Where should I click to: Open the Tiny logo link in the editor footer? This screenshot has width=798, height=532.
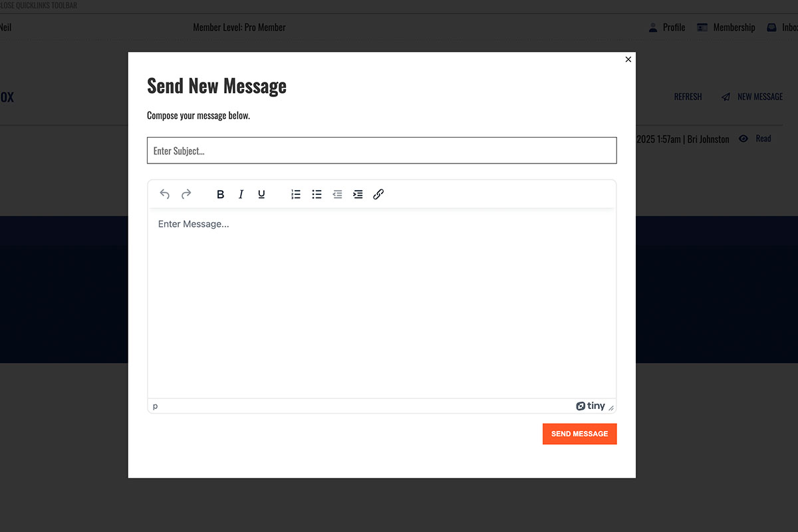tap(591, 406)
